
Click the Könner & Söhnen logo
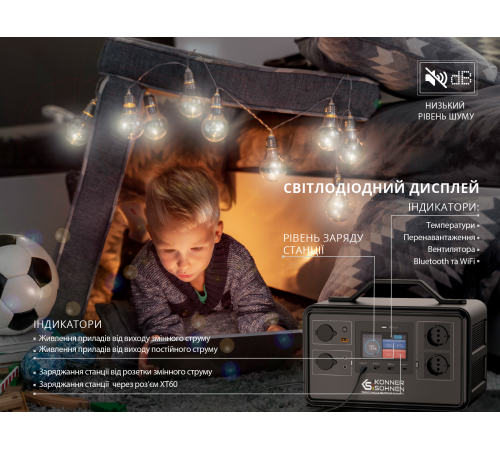click(x=383, y=386)
